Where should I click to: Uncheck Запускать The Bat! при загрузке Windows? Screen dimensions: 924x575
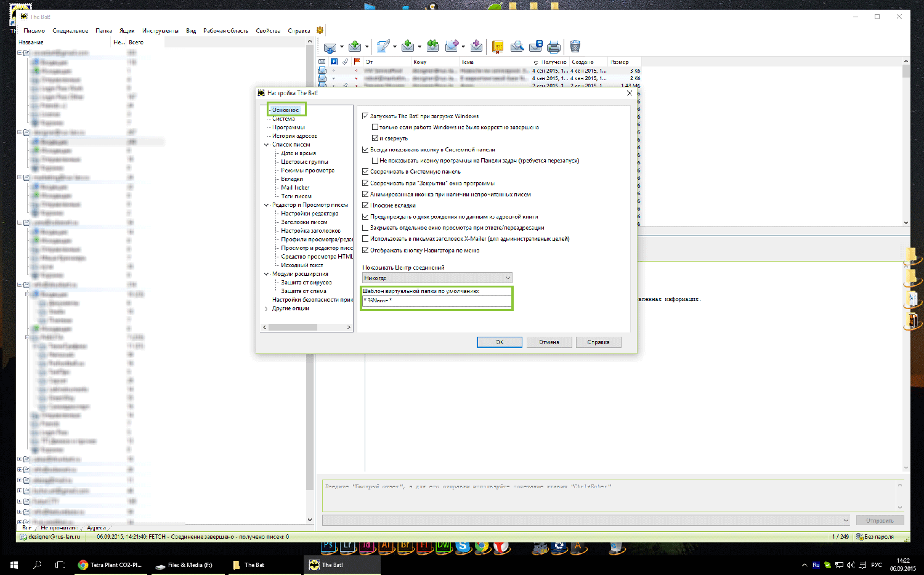pyautogui.click(x=365, y=116)
